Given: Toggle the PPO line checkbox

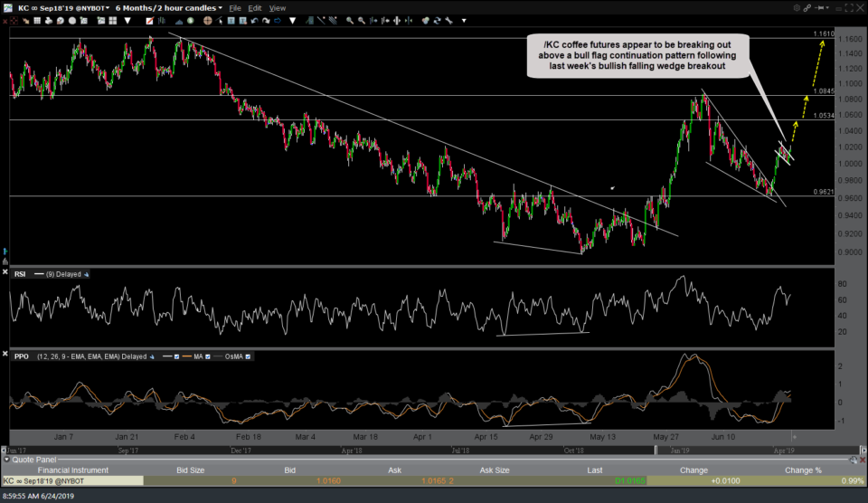Looking at the screenshot, I should coord(176,356).
